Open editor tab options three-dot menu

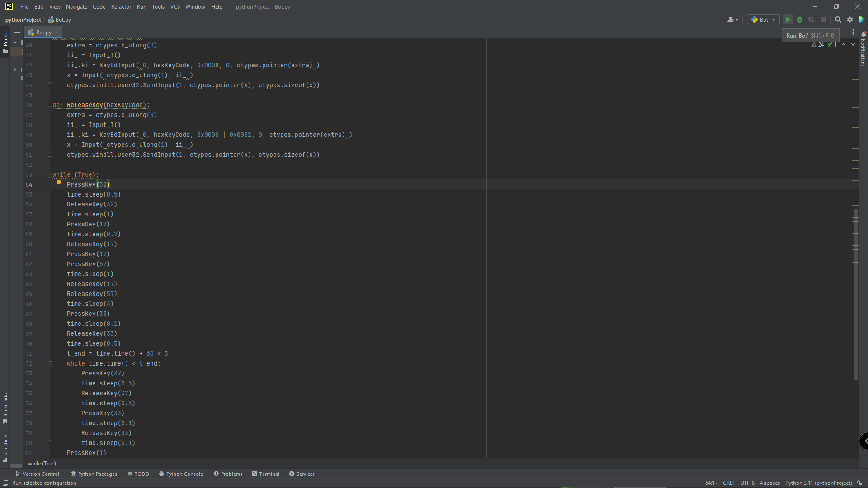853,32
